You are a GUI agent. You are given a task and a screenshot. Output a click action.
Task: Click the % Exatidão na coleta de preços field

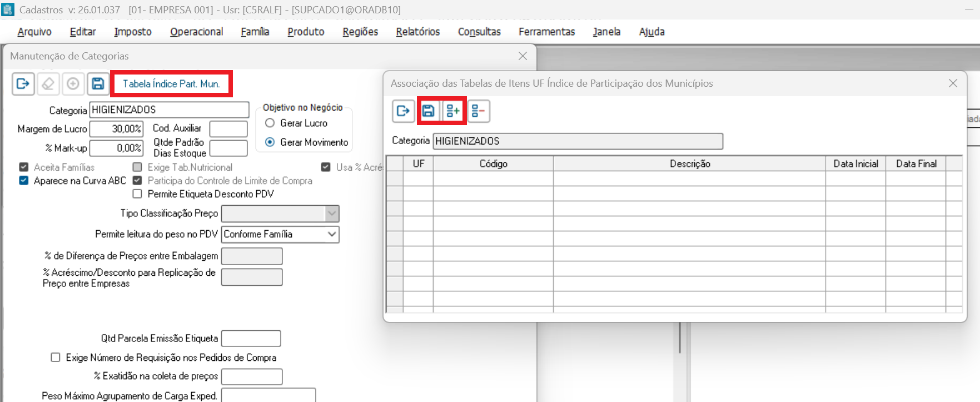pos(252,376)
